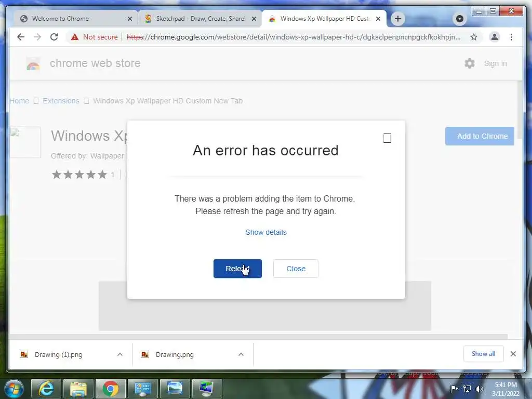532x399 pixels.
Task: Expand Drawing.png download options chevron
Action: click(241, 354)
